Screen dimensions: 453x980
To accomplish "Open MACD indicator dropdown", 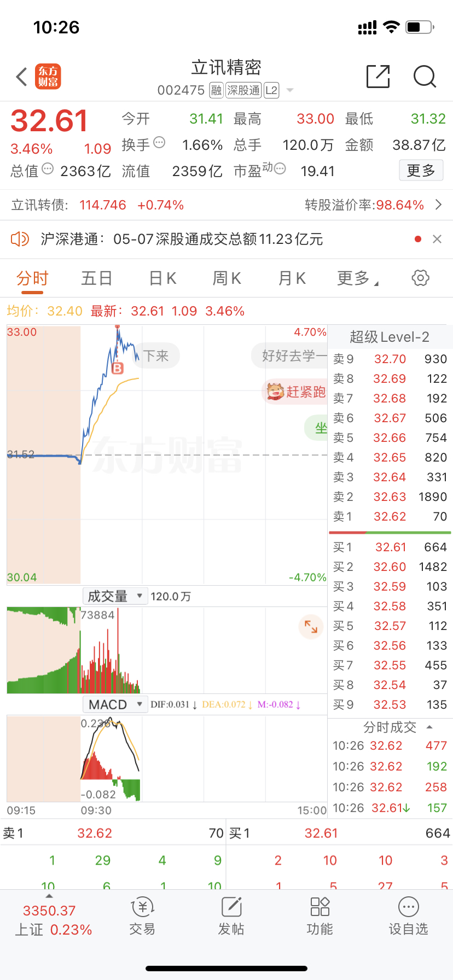I will click(x=115, y=704).
